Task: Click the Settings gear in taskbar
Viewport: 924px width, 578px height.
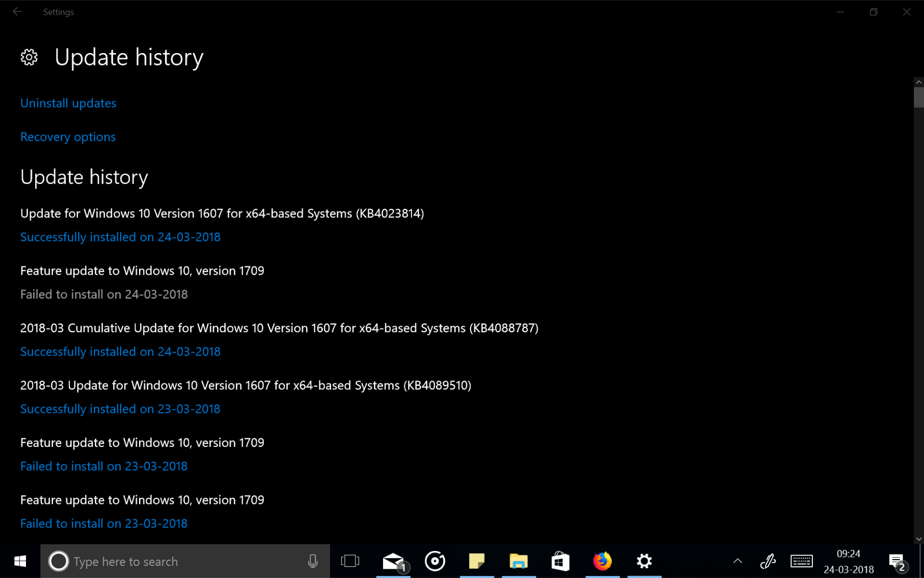Action: coord(644,561)
